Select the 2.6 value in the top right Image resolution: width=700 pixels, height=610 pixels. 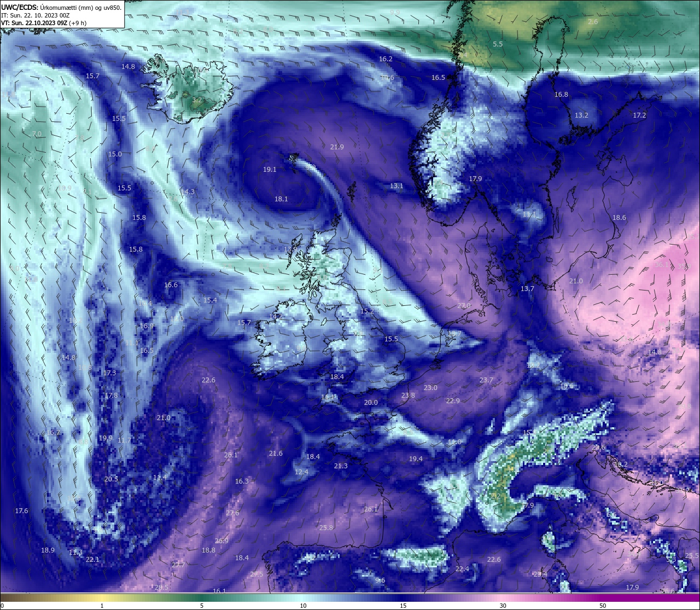coord(593,22)
